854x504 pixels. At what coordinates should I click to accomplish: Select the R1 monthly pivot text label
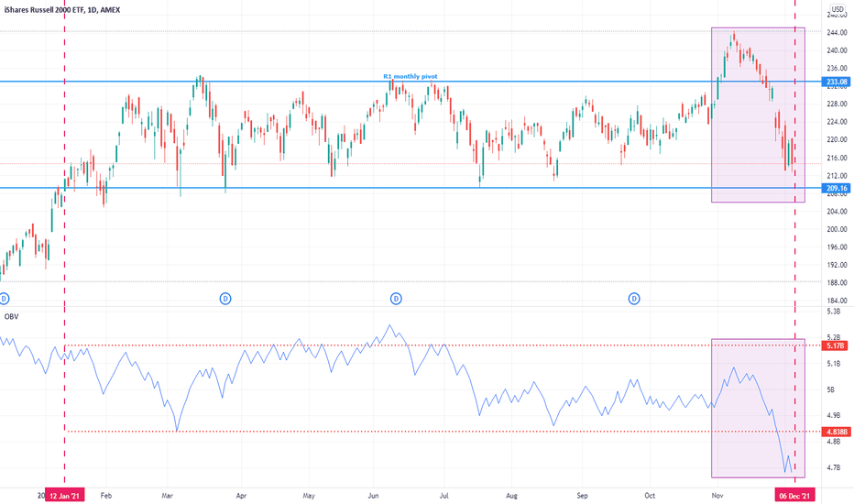(x=411, y=76)
